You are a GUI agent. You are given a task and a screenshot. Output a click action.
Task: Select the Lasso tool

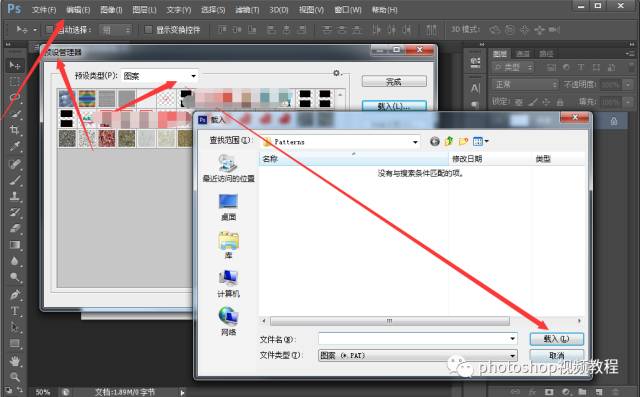point(15,98)
